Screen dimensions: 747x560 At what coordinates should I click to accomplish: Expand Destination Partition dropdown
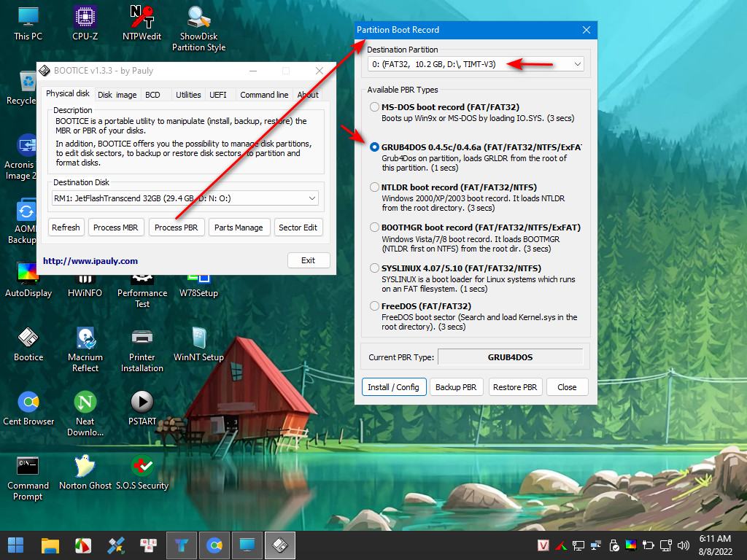pyautogui.click(x=578, y=64)
